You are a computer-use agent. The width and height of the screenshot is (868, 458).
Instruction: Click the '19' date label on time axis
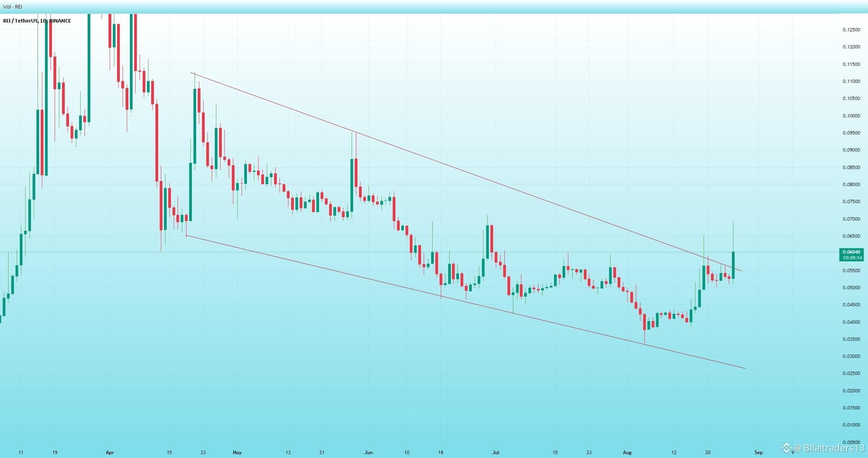[x=55, y=453]
